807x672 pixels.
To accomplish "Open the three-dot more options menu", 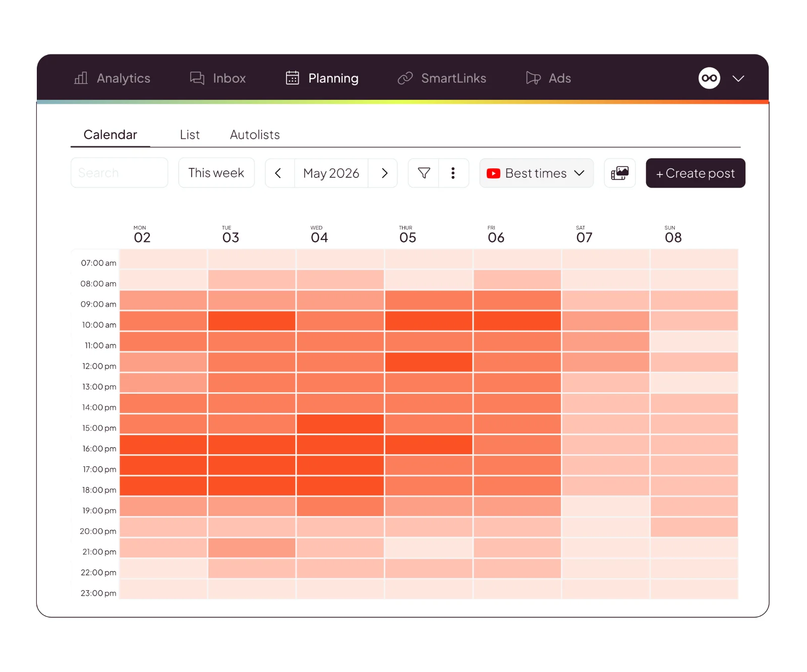I will pos(453,173).
